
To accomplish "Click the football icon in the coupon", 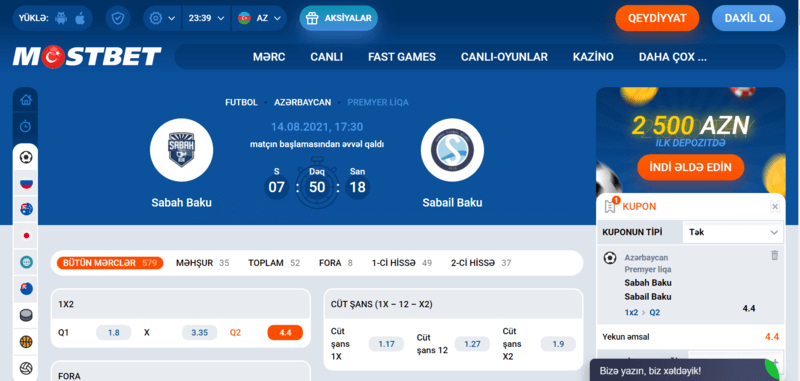I will coord(610,258).
